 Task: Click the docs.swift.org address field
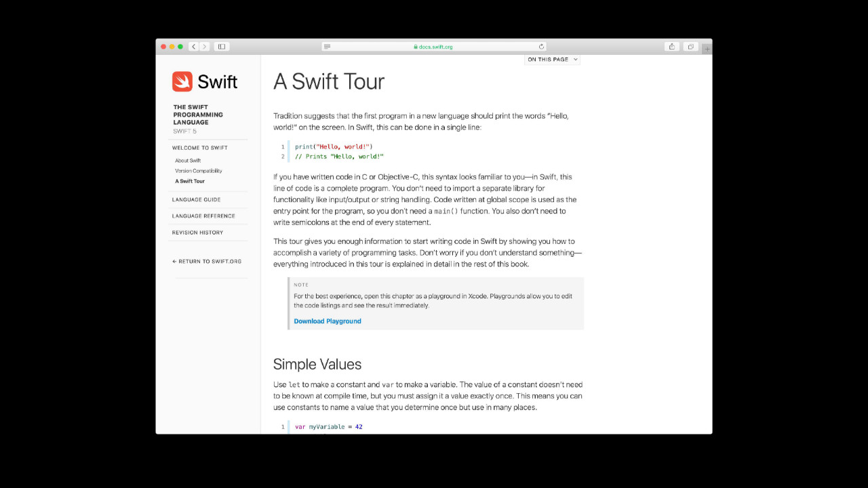(x=434, y=47)
